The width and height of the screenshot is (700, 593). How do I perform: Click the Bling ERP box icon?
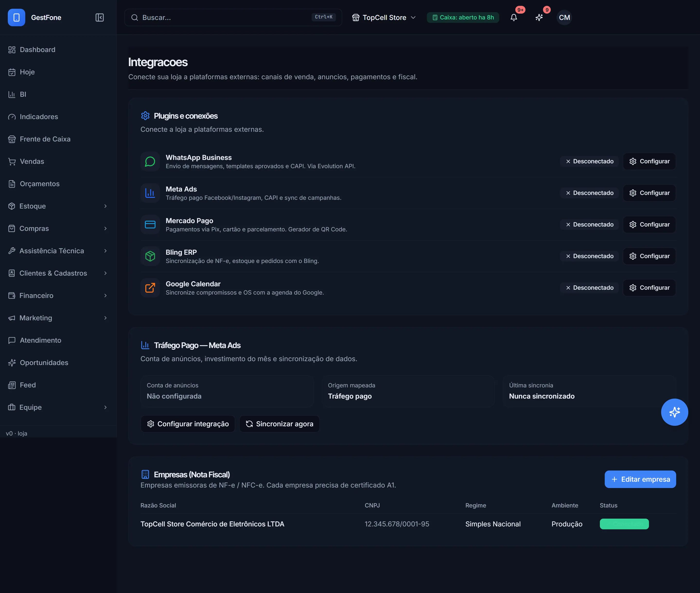point(150,256)
